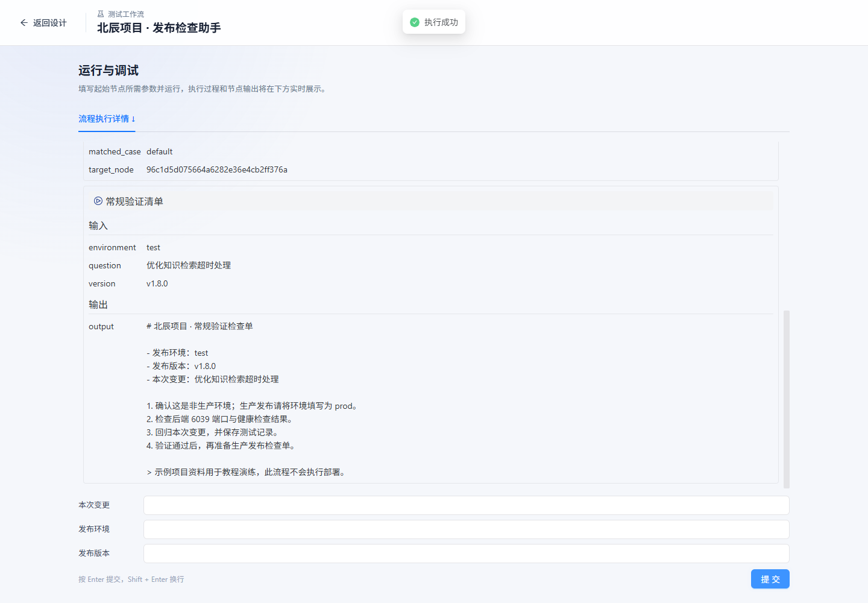Image resolution: width=868 pixels, height=603 pixels.
Task: Click the green success check icon
Action: pos(415,22)
